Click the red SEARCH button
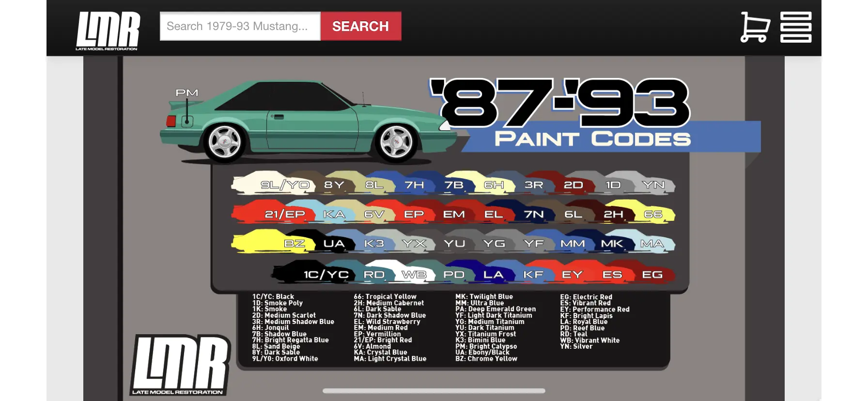 click(x=360, y=26)
